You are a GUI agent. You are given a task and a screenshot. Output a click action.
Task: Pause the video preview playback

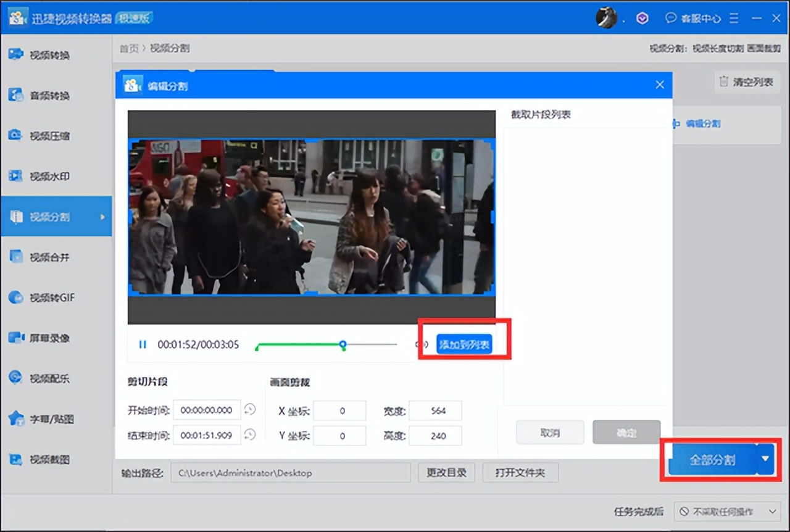142,344
